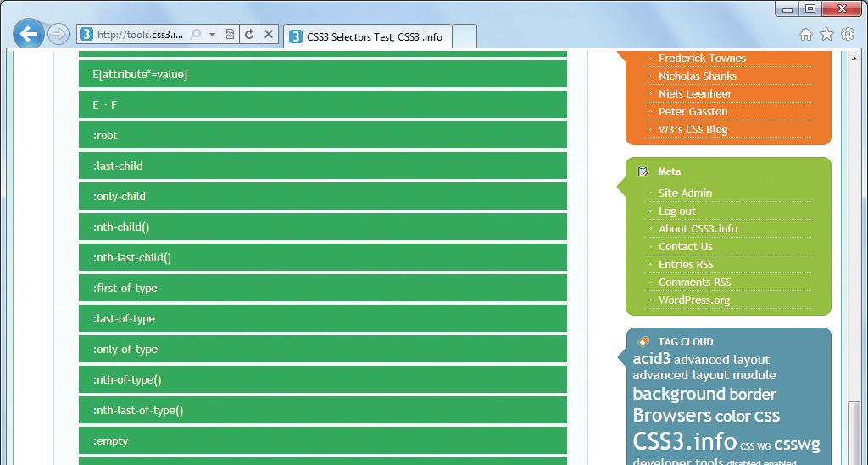Refresh the page with reload icon
Screen dimensions: 868x465
pyautogui.click(x=249, y=34)
